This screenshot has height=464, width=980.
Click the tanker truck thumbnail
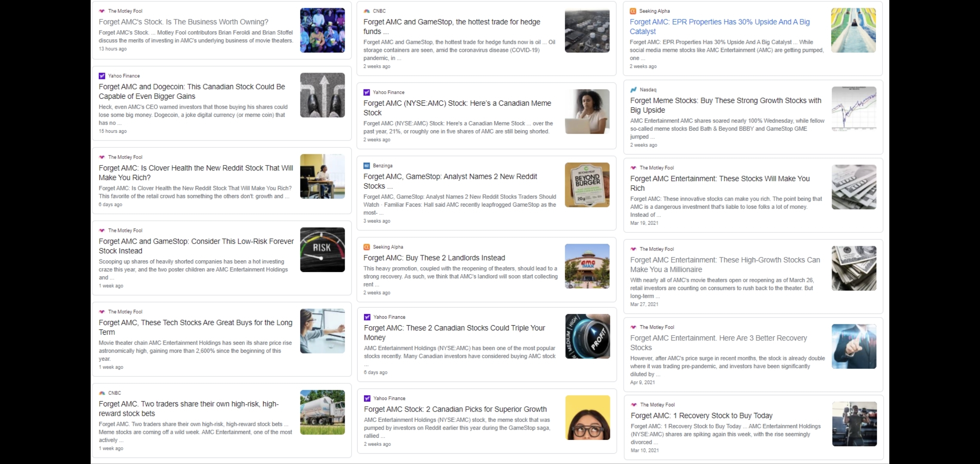coord(322,412)
